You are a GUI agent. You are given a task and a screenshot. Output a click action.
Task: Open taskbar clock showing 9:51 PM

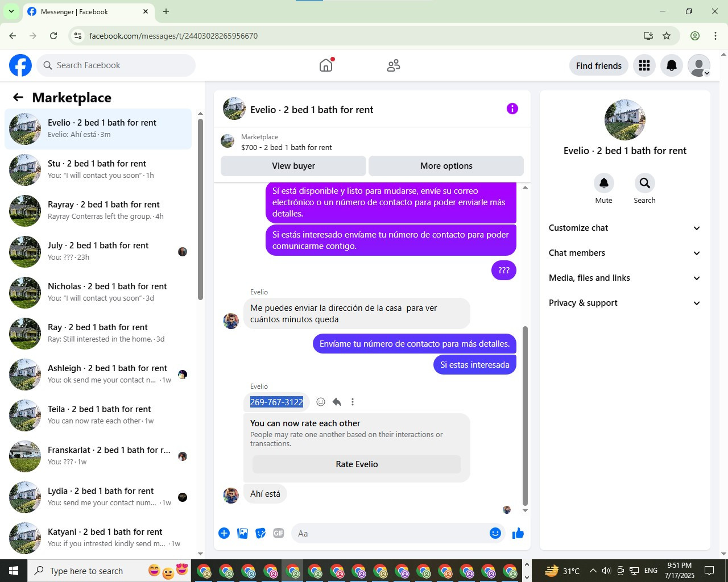point(680,571)
